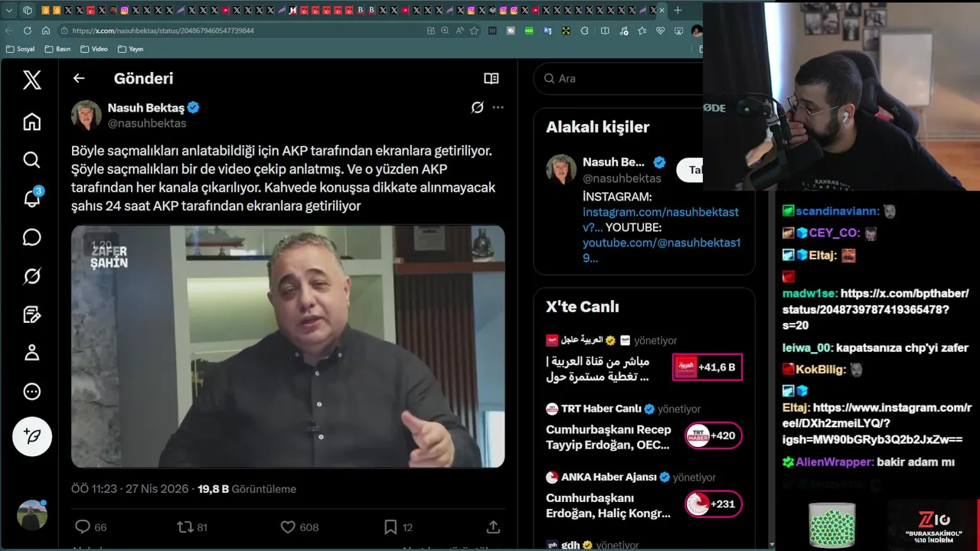The width and height of the screenshot is (980, 551).
Task: Play the Zafer Şahin video
Action: pyautogui.click(x=288, y=346)
